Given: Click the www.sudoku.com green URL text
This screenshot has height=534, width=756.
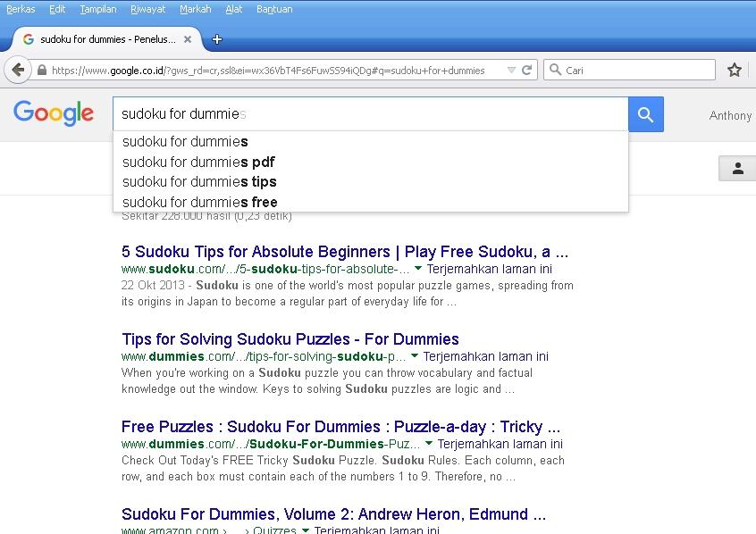Looking at the screenshot, I should pos(265,269).
